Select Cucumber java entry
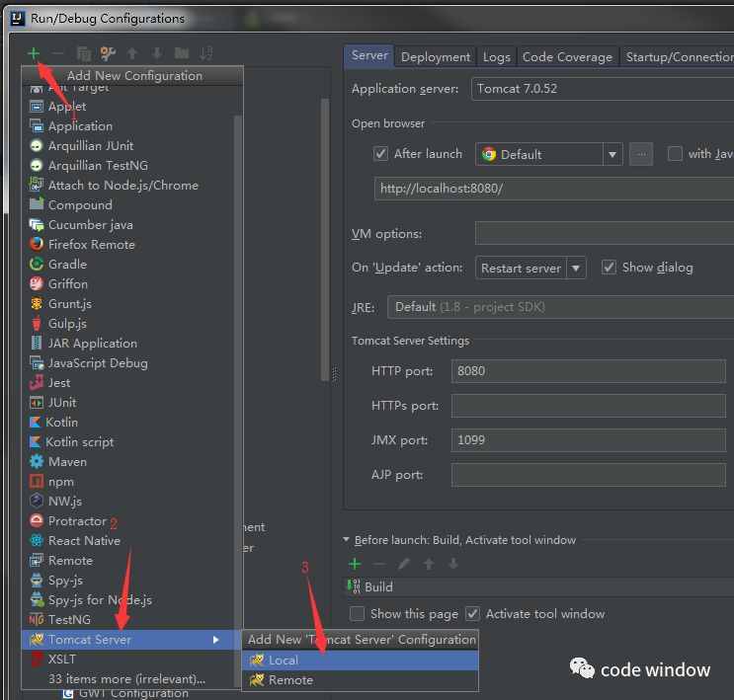The image size is (734, 700). click(127, 225)
